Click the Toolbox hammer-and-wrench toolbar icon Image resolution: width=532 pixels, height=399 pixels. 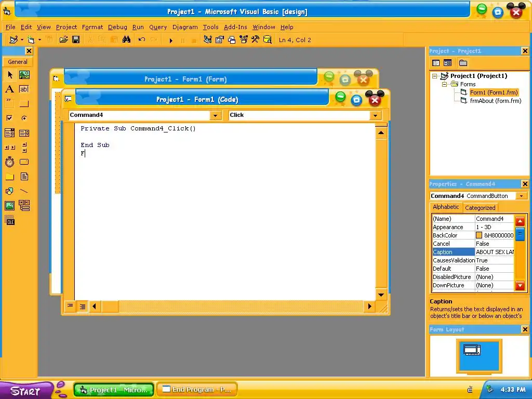(x=256, y=39)
